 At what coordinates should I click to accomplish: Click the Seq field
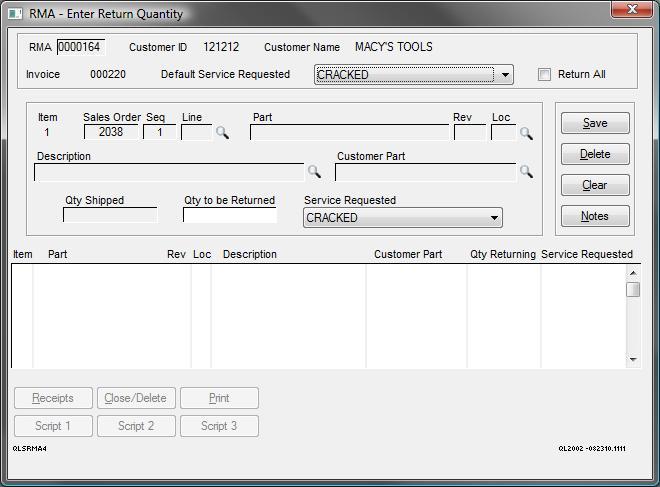click(160, 132)
